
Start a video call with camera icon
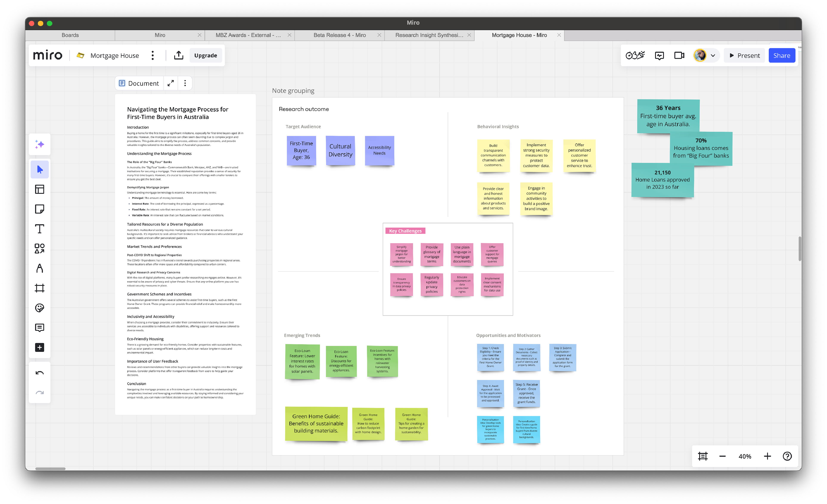pyautogui.click(x=679, y=55)
